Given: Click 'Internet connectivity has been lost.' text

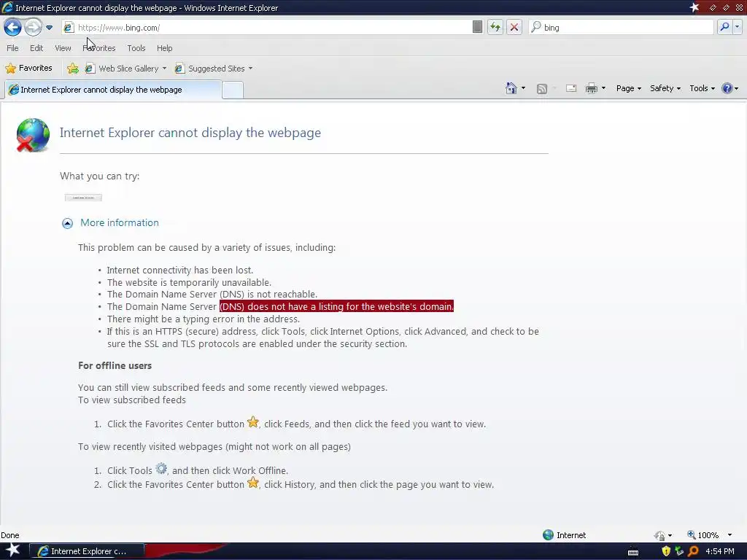Looking at the screenshot, I should pos(179,270).
